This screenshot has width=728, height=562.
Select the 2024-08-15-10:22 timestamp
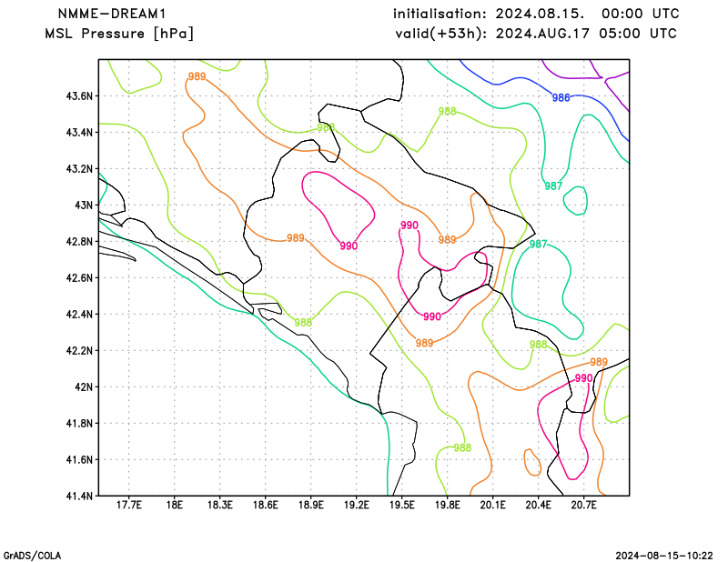(x=664, y=556)
